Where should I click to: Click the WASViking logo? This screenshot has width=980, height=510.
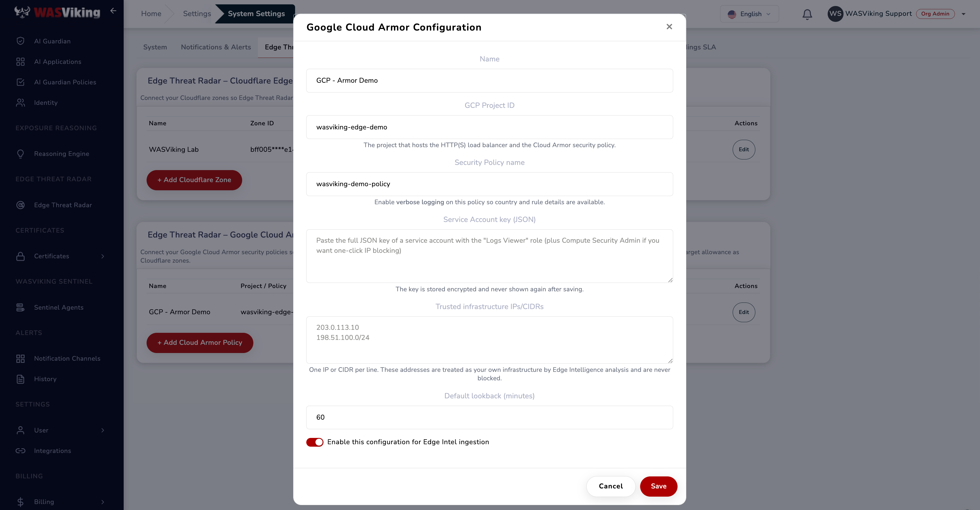pyautogui.click(x=57, y=13)
